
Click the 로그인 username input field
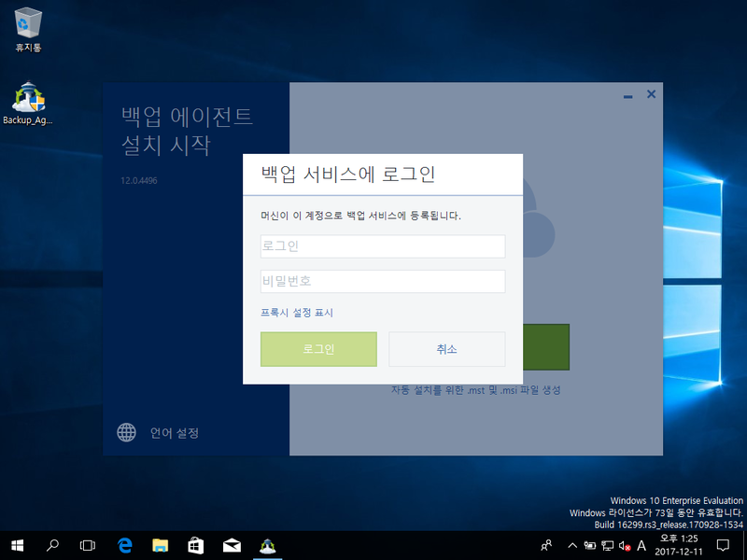383,246
